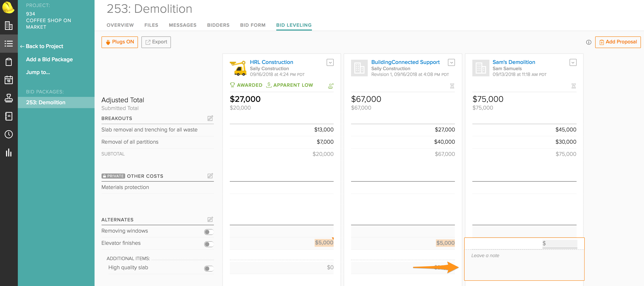Open Sam's Demolition dropdown arrow
The width and height of the screenshot is (644, 286).
click(573, 63)
